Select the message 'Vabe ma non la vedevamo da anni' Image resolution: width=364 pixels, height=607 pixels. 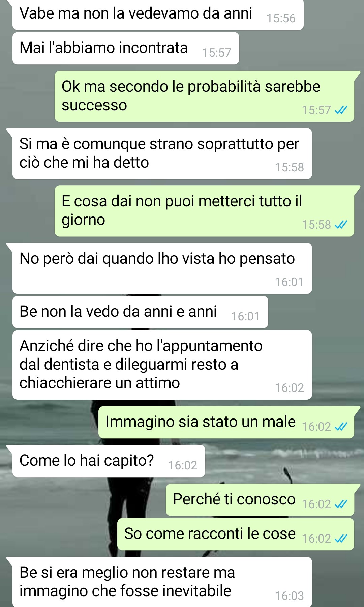pos(158,14)
